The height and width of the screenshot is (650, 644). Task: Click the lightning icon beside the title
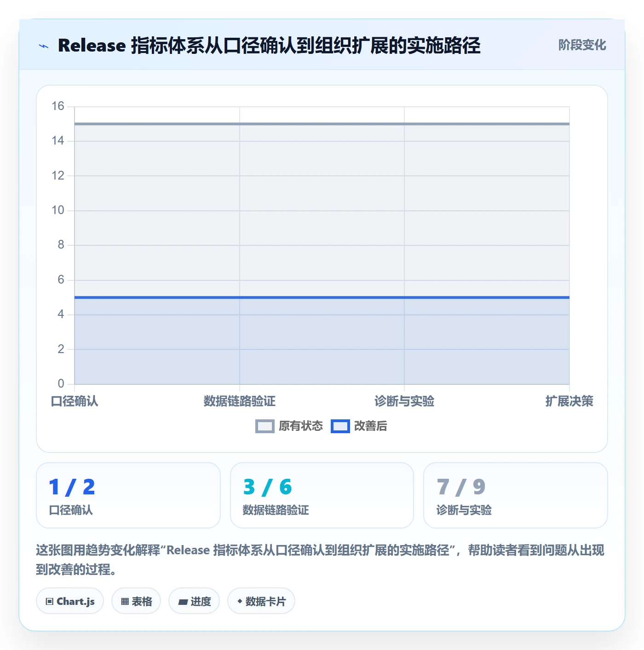coord(44,46)
